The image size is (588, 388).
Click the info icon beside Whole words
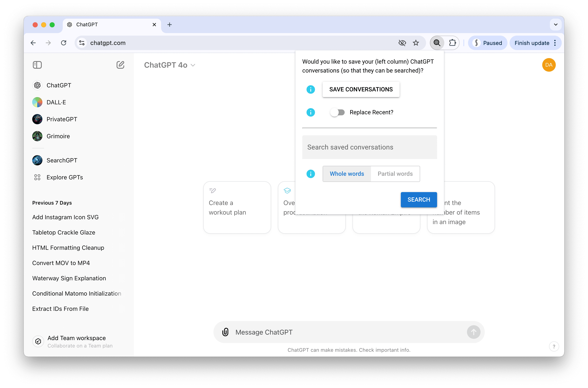pyautogui.click(x=311, y=174)
